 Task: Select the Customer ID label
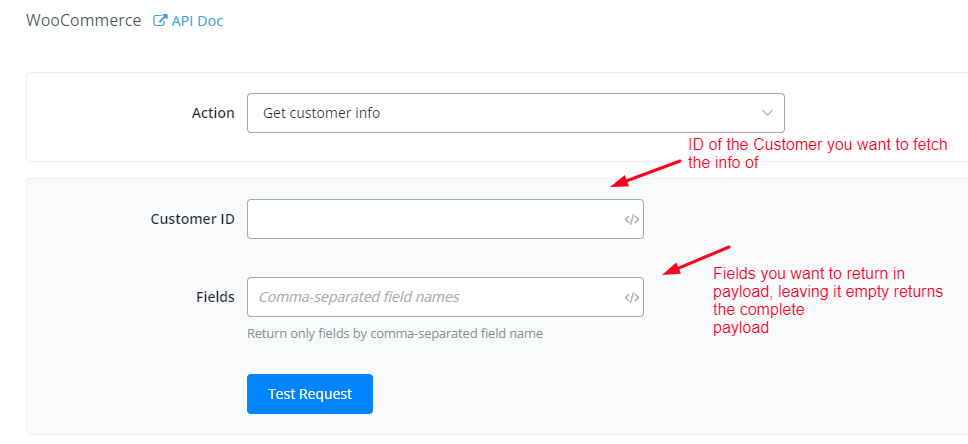(192, 219)
